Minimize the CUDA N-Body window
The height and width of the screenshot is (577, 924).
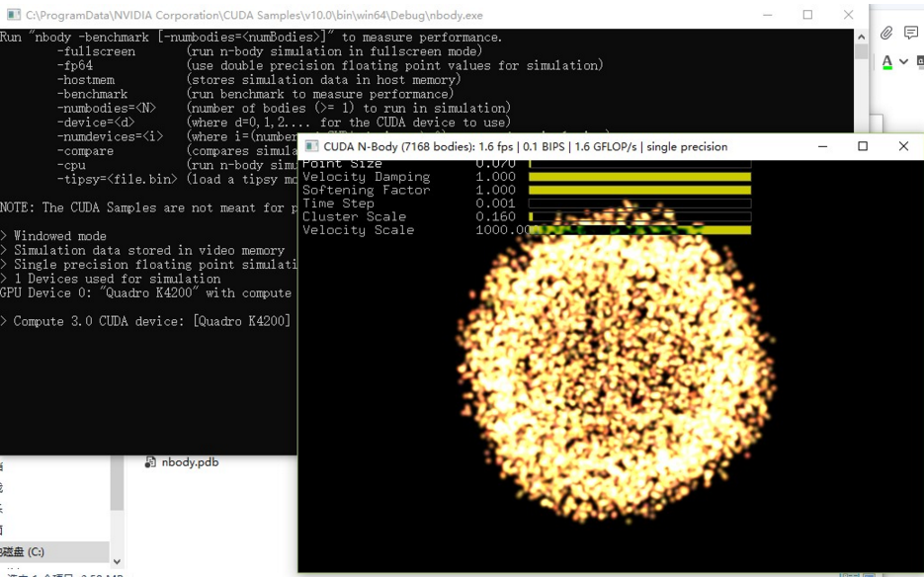pyautogui.click(x=822, y=146)
